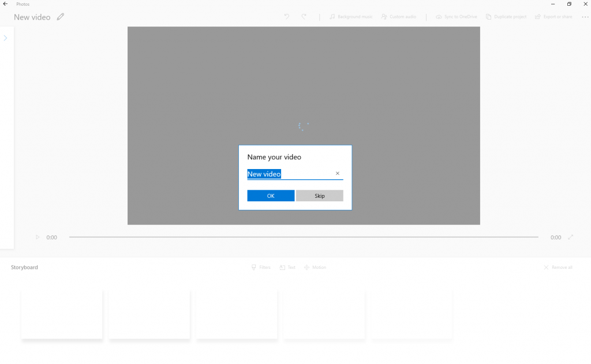591x364 pixels.
Task: Open Filters in storyboard toolbar
Action: click(x=261, y=267)
